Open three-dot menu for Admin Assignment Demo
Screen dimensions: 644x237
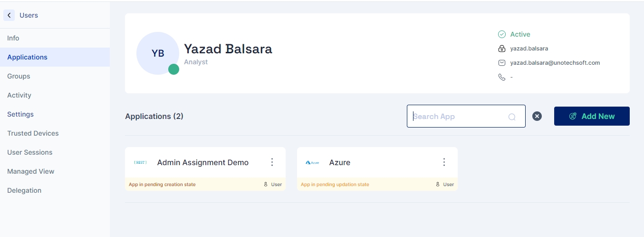272,162
